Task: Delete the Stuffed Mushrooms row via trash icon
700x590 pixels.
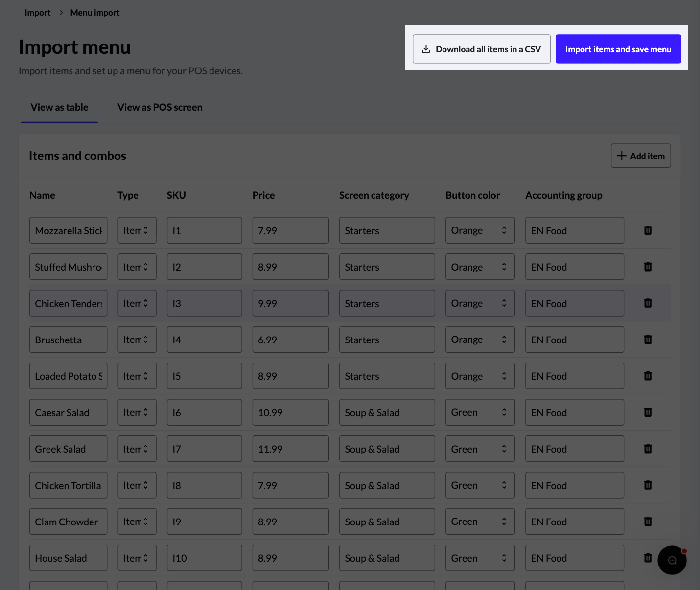Action: pos(648,267)
